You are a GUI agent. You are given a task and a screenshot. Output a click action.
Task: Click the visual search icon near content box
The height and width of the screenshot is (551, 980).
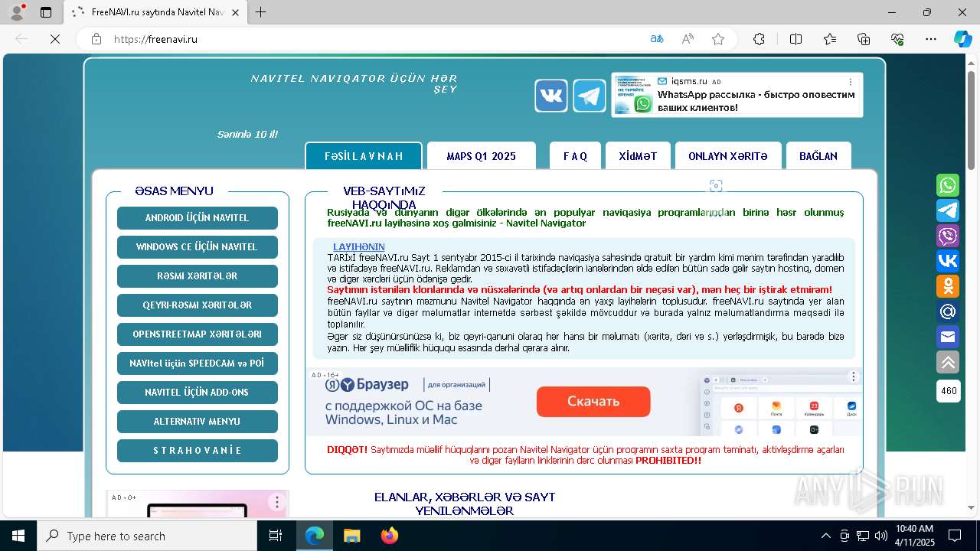pos(716,186)
